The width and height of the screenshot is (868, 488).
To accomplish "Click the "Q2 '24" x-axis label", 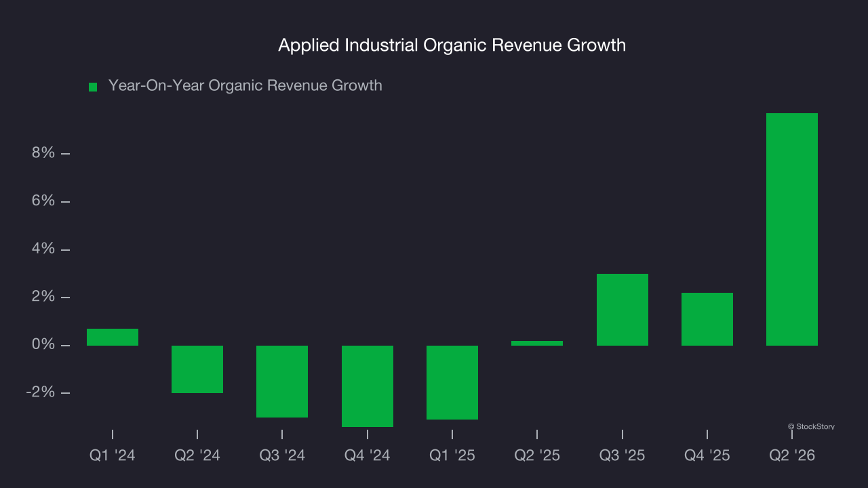I will [197, 455].
